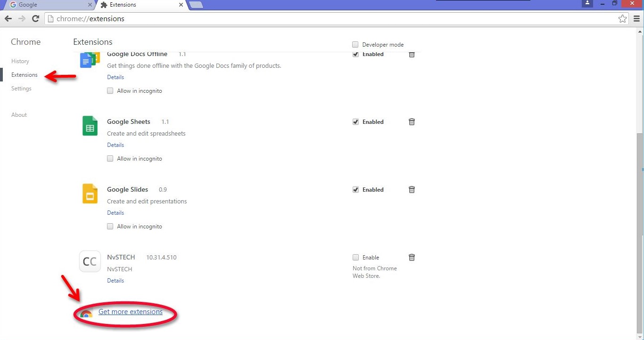Open a new tab with the tab button
This screenshot has width=644, height=340.
click(x=196, y=5)
